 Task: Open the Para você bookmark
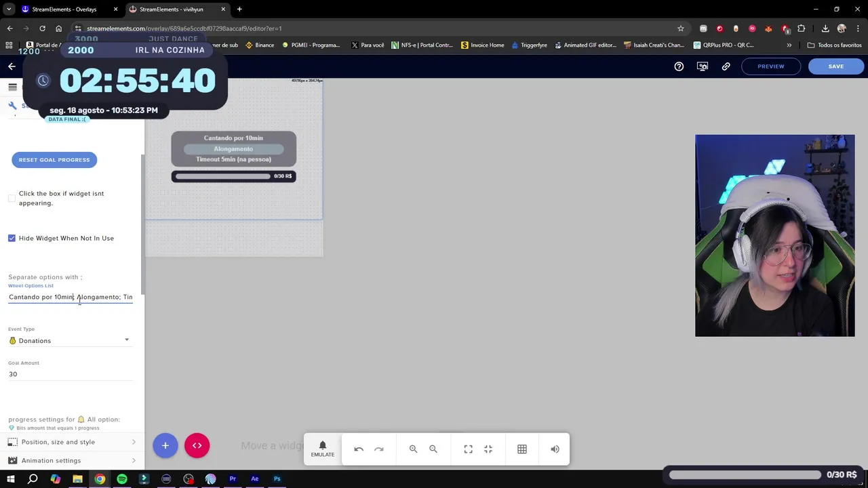368,45
